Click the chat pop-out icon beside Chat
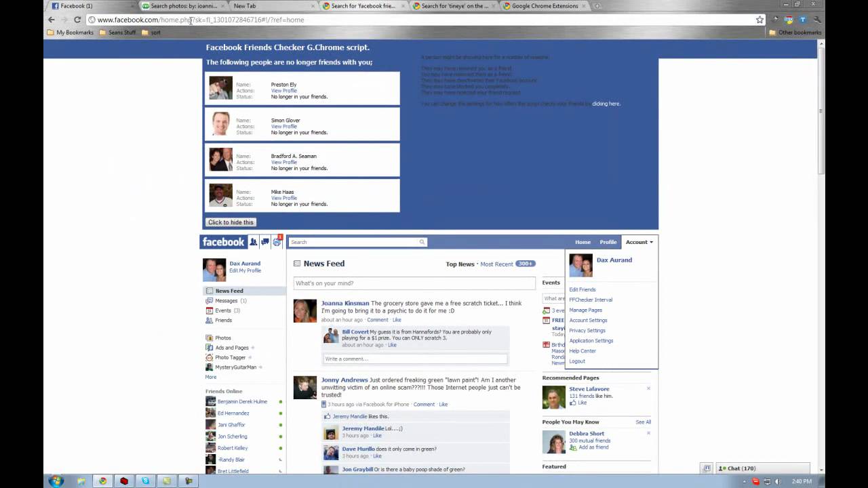This screenshot has width=868, height=488. (707, 468)
